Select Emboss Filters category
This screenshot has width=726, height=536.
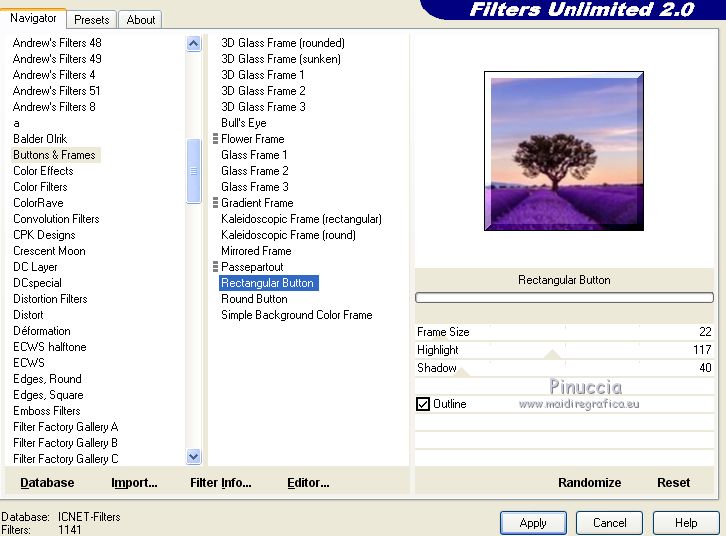click(x=47, y=411)
